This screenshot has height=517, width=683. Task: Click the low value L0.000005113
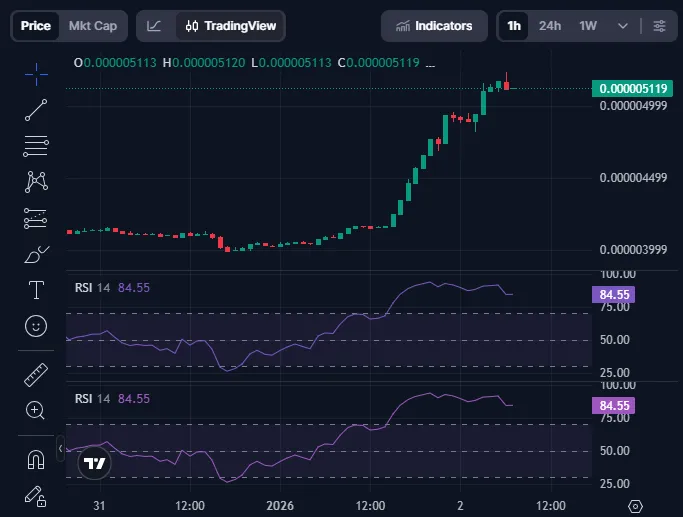(x=291, y=63)
